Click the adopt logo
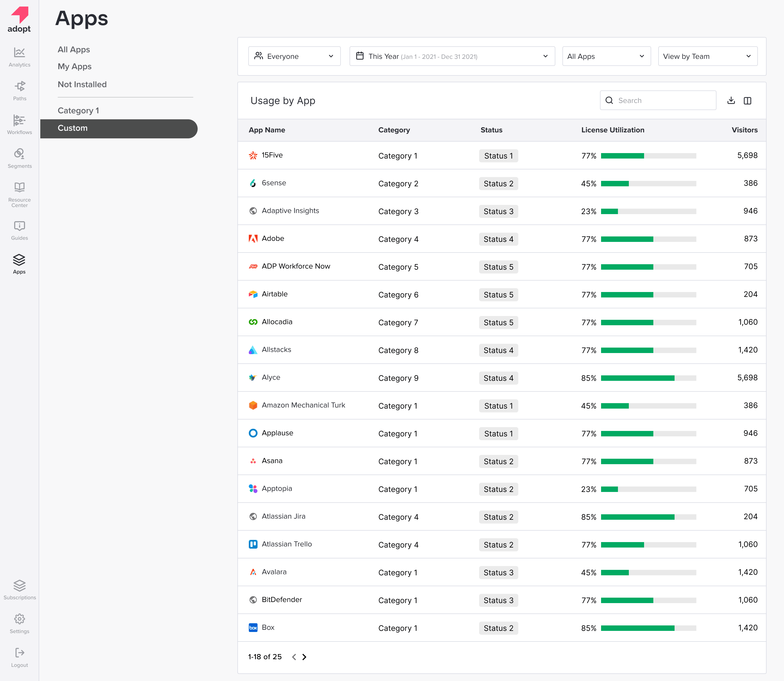This screenshot has width=784, height=681. pos(19,20)
